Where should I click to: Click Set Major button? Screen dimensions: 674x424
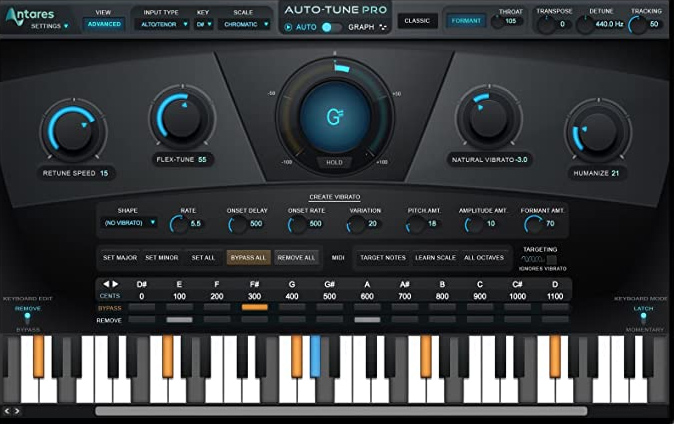coord(120,258)
